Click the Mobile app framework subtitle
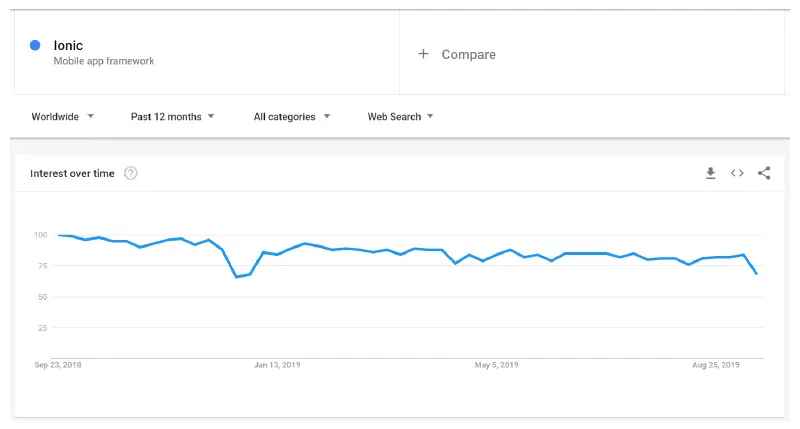 [x=104, y=61]
